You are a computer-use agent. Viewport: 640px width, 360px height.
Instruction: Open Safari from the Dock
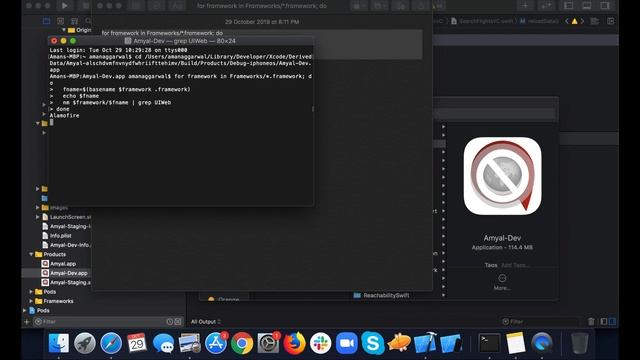pyautogui.click(x=111, y=343)
